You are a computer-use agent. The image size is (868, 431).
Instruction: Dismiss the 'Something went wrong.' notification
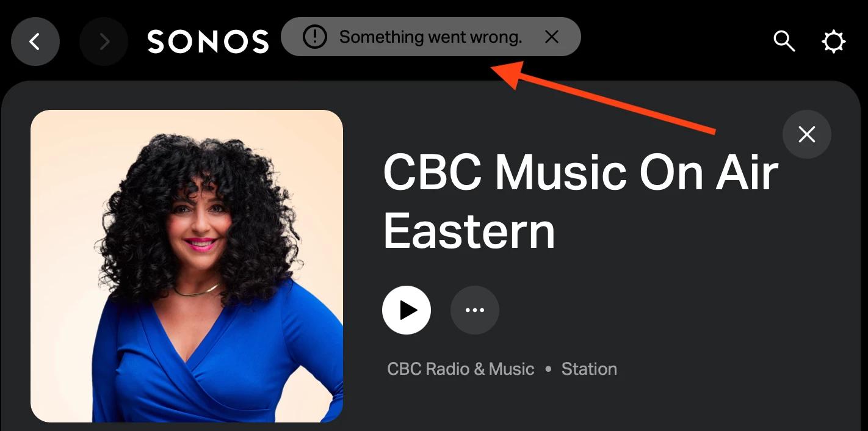coord(552,37)
